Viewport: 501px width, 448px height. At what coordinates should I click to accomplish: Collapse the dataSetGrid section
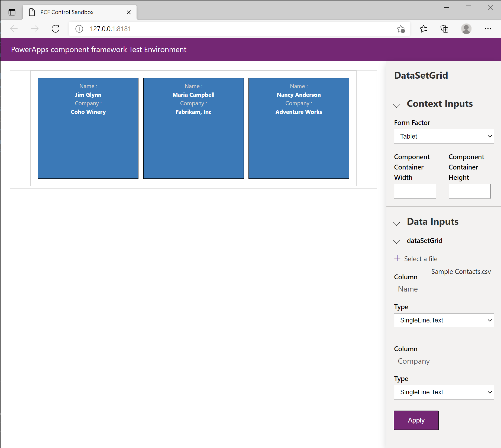coord(397,242)
